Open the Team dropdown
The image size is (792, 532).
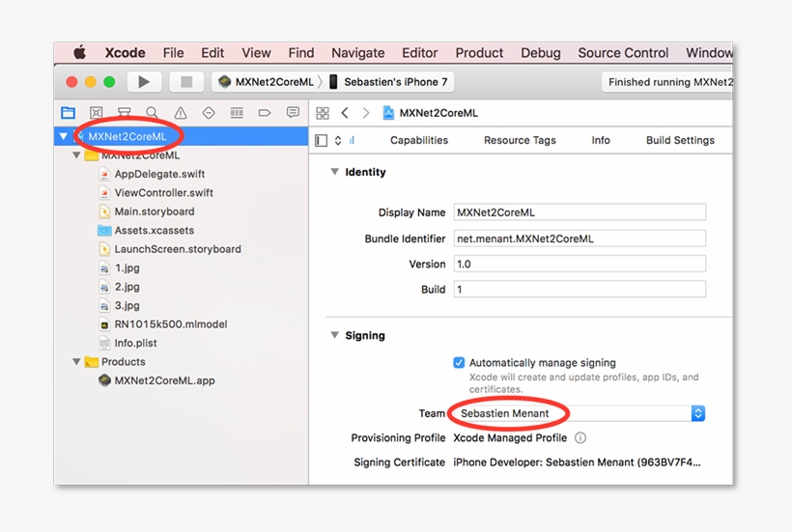pos(579,413)
